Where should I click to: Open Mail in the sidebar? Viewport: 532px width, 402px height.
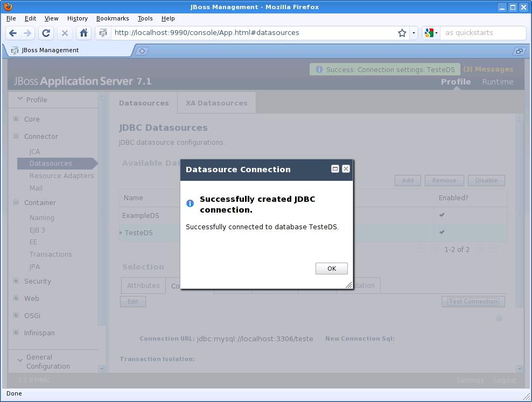[x=36, y=188]
